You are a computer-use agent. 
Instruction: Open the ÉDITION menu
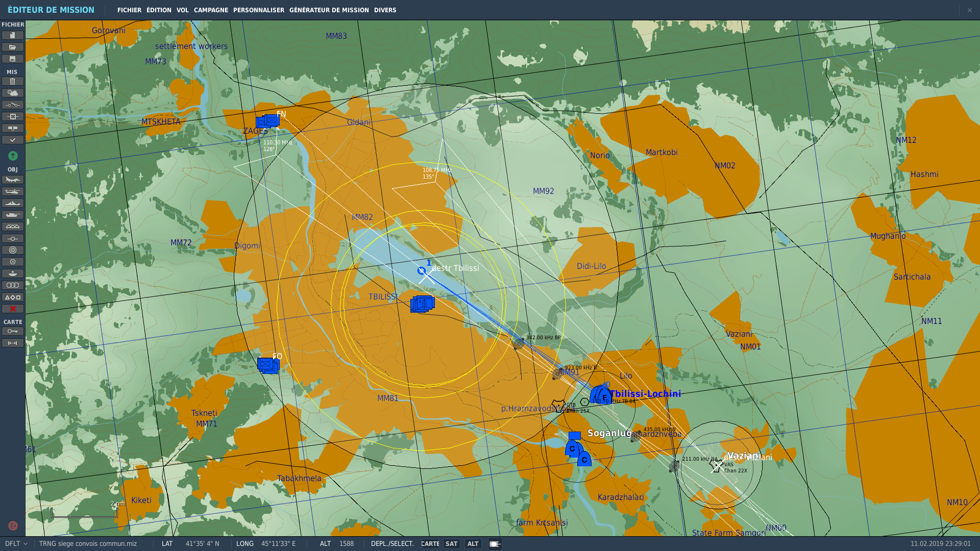159,10
